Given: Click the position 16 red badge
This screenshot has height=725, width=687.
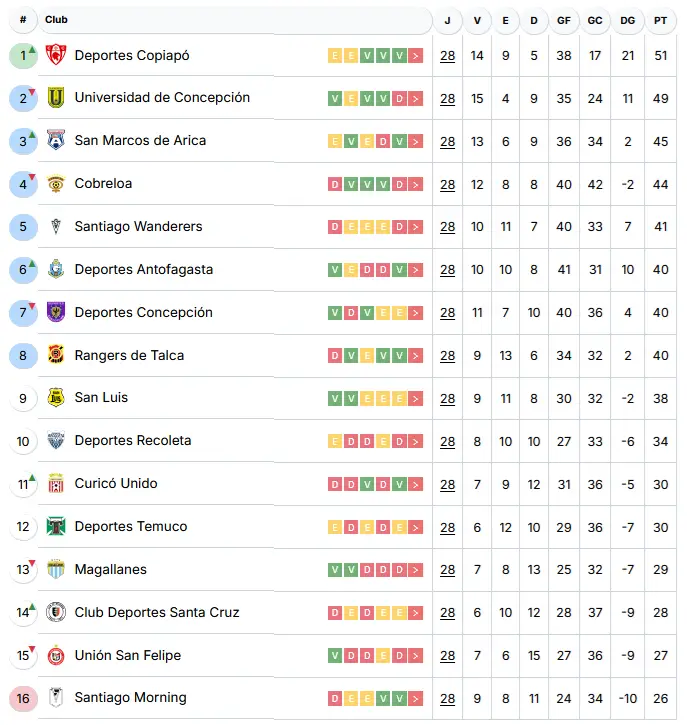Looking at the screenshot, I should pyautogui.click(x=23, y=698).
